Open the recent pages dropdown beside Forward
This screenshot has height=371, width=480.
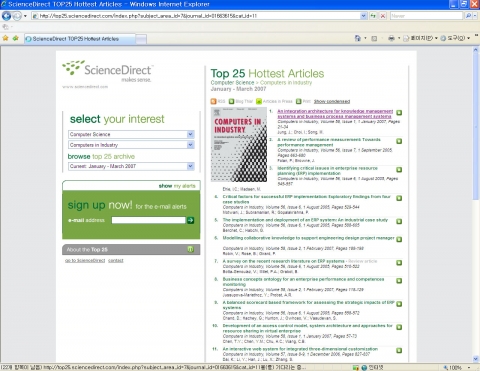click(x=25, y=16)
